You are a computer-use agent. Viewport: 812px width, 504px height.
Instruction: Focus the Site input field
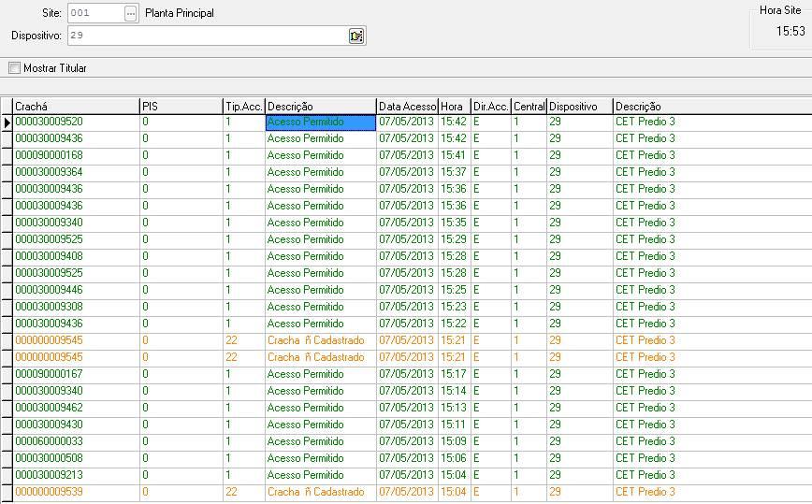[95, 13]
